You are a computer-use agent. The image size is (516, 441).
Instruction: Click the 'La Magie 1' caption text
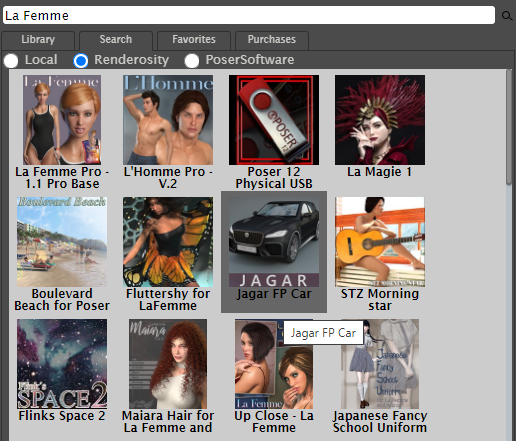pyautogui.click(x=379, y=172)
